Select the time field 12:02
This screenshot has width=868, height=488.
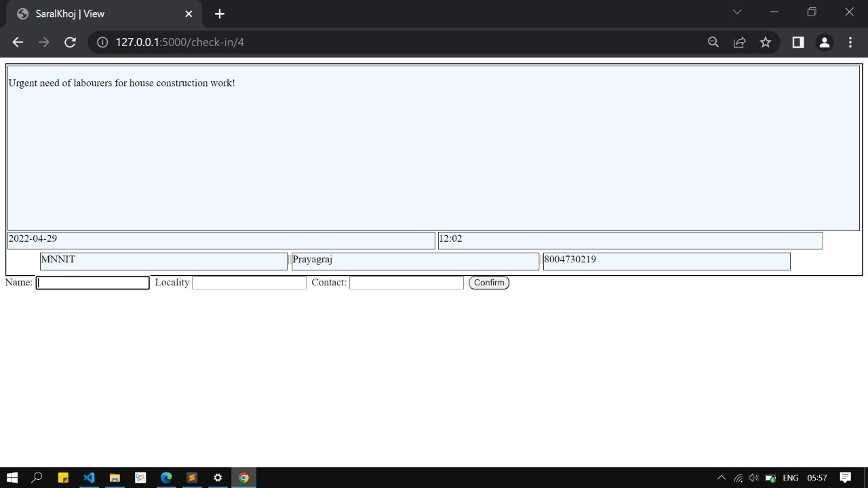click(x=630, y=241)
